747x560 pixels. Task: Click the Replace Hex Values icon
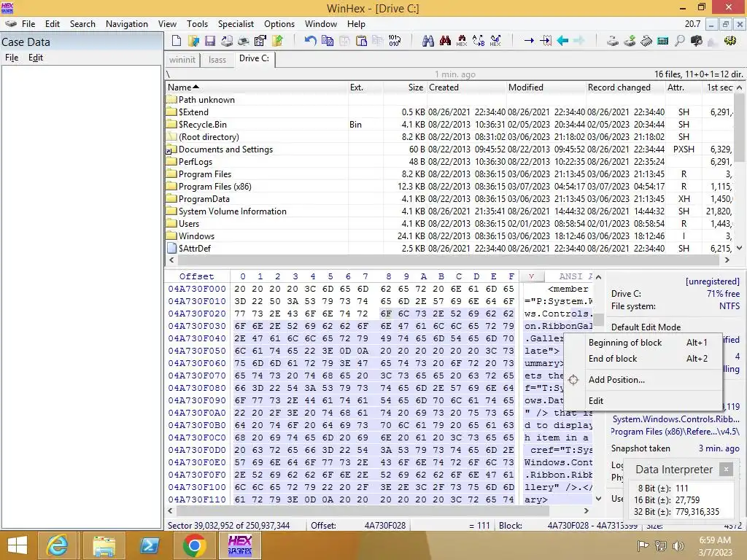pyautogui.click(x=495, y=41)
